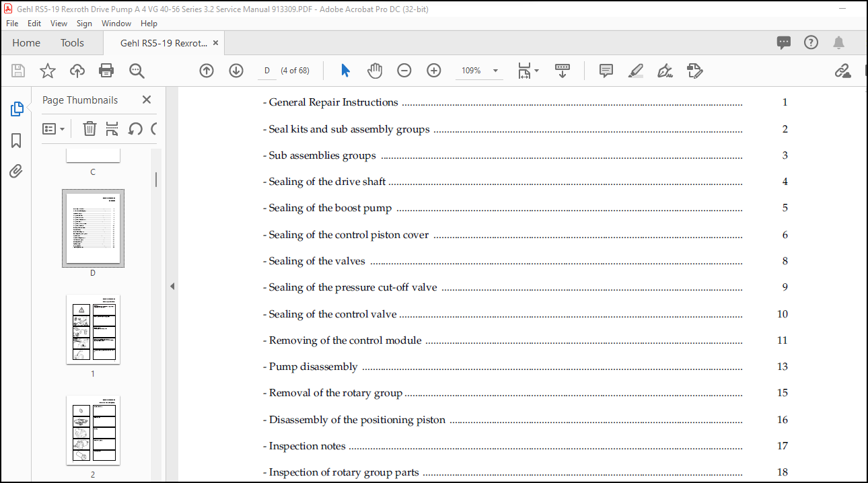This screenshot has height=483, width=868.
Task: Open the thumbnails options dropdown
Action: tap(54, 128)
